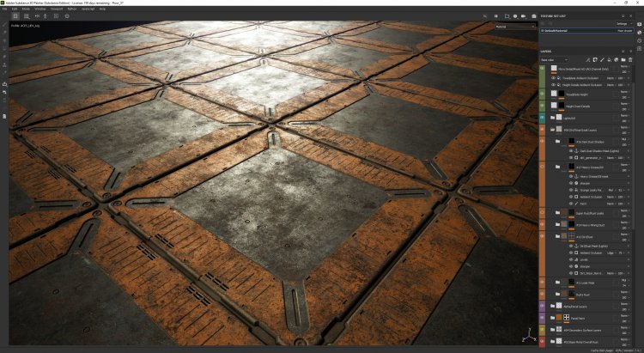Click the split viewport layout icon

click(x=27, y=16)
